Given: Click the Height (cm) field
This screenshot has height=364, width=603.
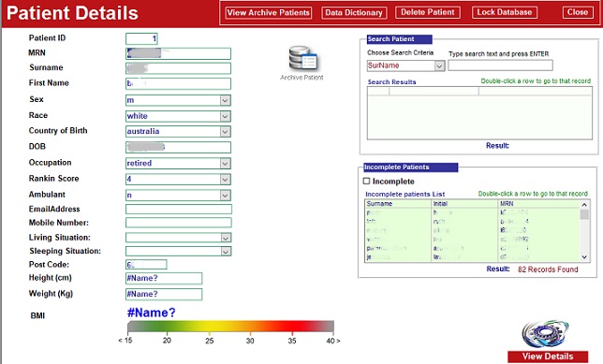Looking at the screenshot, I should (x=164, y=278).
